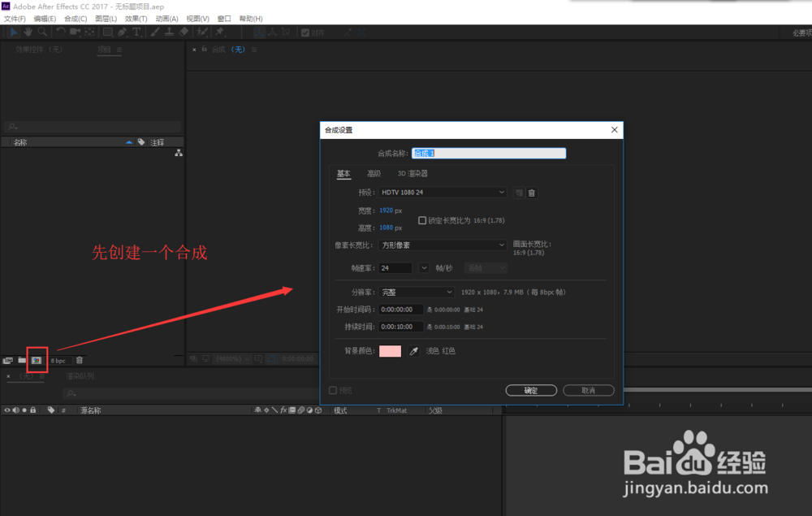The image size is (812, 516).
Task: Open the 编辑(E) menu
Action: click(x=45, y=19)
